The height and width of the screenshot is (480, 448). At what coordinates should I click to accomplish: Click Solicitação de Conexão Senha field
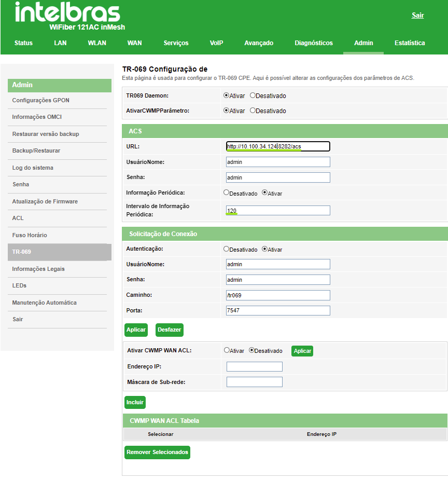pos(278,280)
